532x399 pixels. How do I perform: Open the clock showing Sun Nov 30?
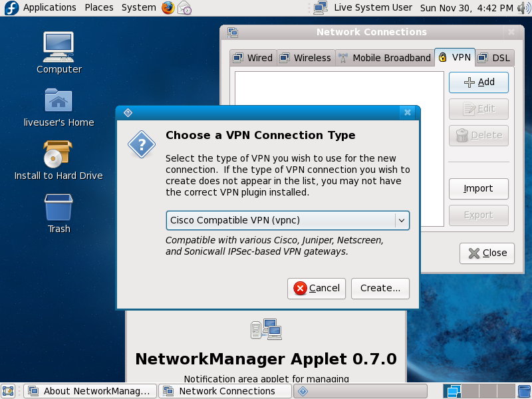467,8
